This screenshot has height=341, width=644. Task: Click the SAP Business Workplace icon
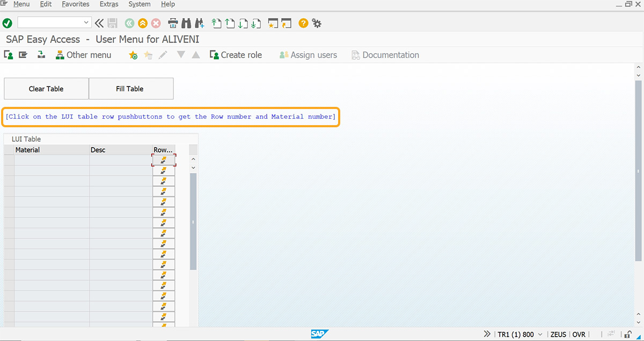[x=41, y=55]
